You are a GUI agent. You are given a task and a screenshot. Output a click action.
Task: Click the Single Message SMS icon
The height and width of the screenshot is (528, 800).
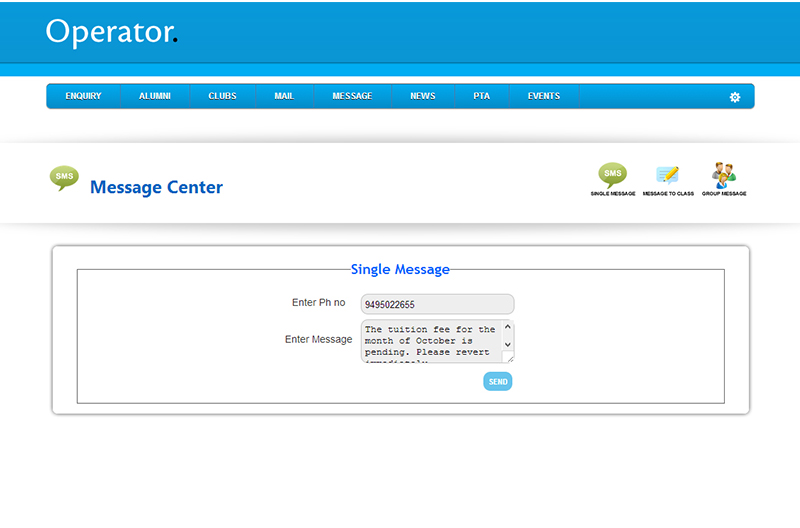tap(612, 175)
